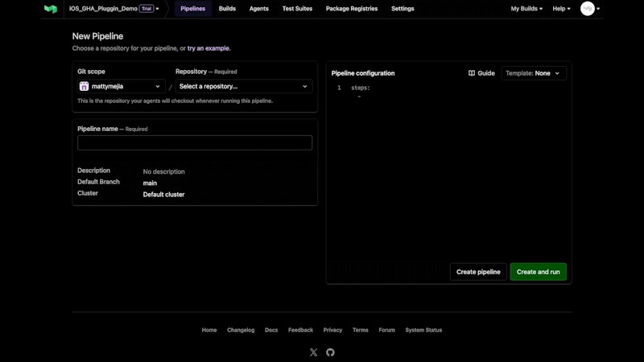This screenshot has height=362, width=644.
Task: Click the Trial badge
Action: 147,9
